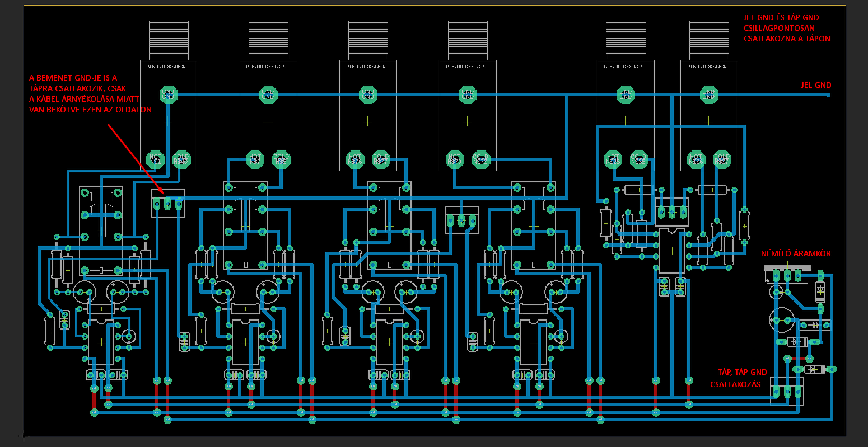Select GND pad of the jack with NS37 pad
868x447 pixels.
[708, 95]
